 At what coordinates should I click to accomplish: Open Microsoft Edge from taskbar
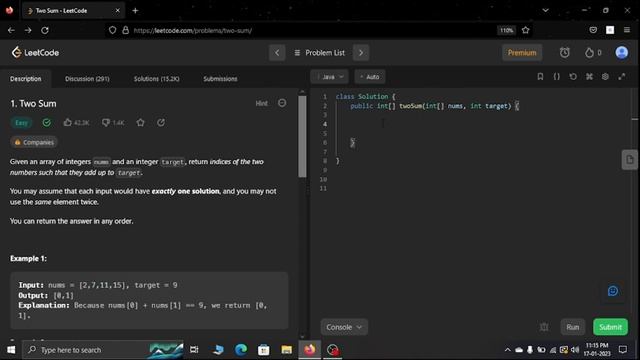(241, 350)
